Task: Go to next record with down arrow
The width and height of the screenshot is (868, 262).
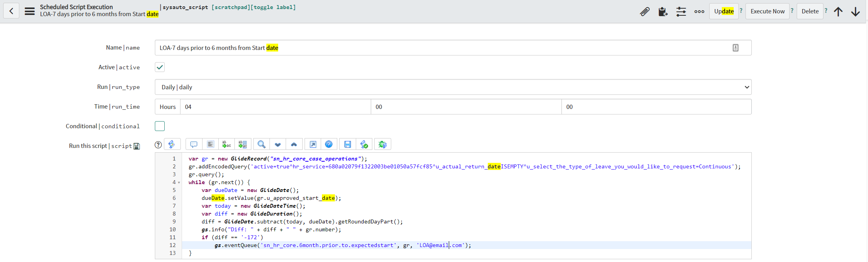Action: (855, 11)
